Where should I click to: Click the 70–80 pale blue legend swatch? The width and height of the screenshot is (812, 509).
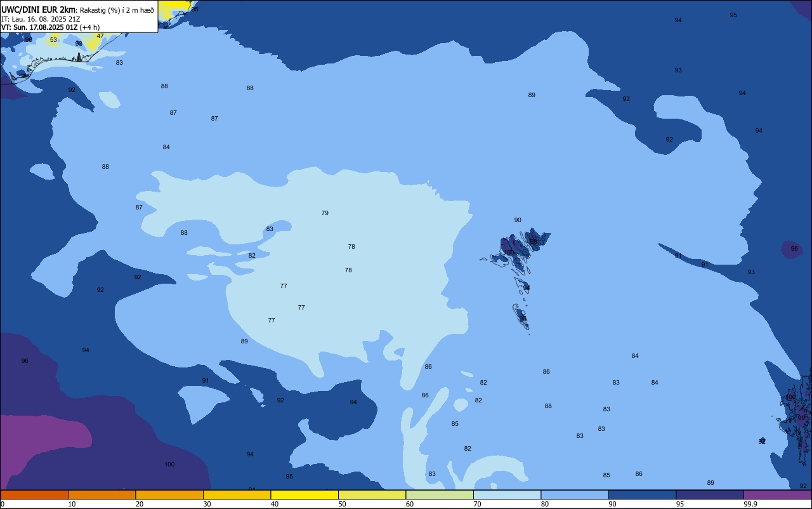(x=507, y=494)
